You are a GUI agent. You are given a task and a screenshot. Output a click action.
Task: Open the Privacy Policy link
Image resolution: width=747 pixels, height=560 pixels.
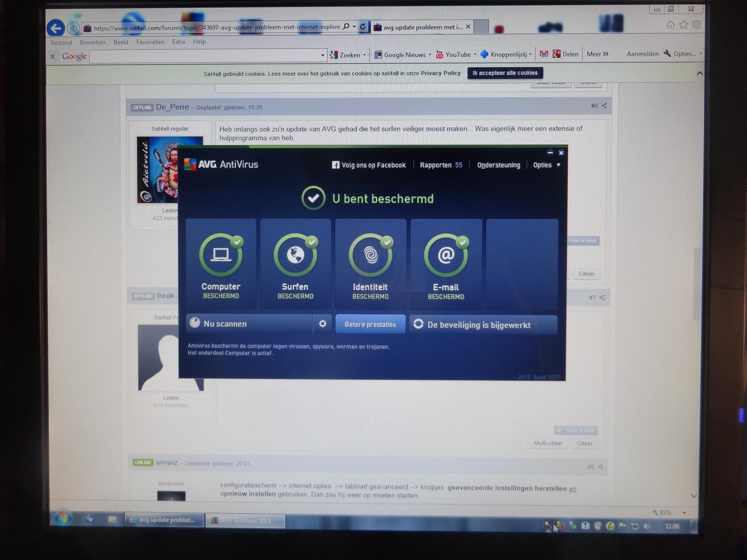pyautogui.click(x=441, y=73)
